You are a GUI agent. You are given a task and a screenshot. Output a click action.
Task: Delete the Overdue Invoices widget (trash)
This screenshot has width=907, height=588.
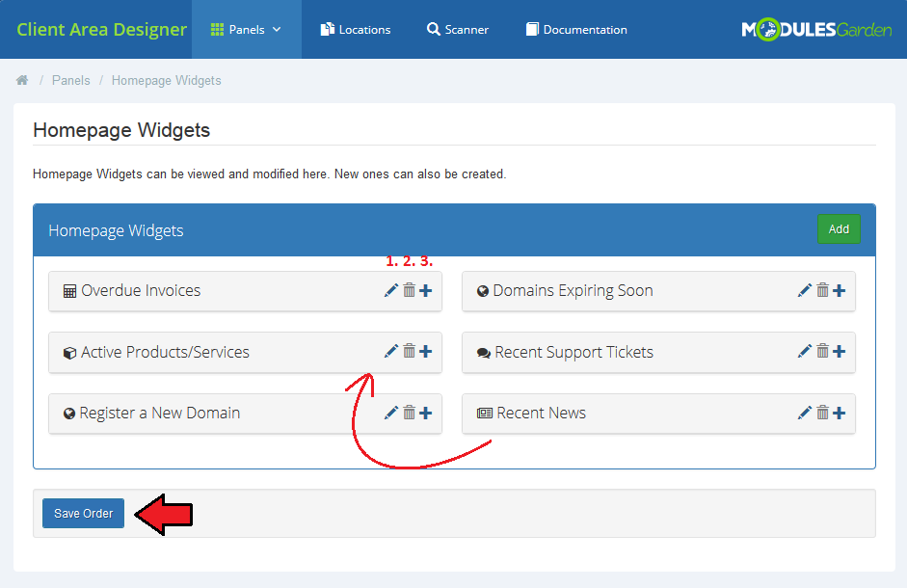coord(409,290)
